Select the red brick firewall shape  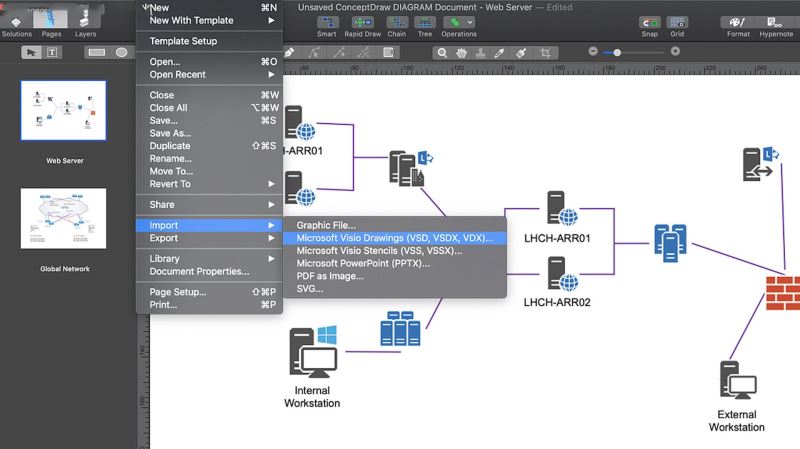click(x=783, y=292)
